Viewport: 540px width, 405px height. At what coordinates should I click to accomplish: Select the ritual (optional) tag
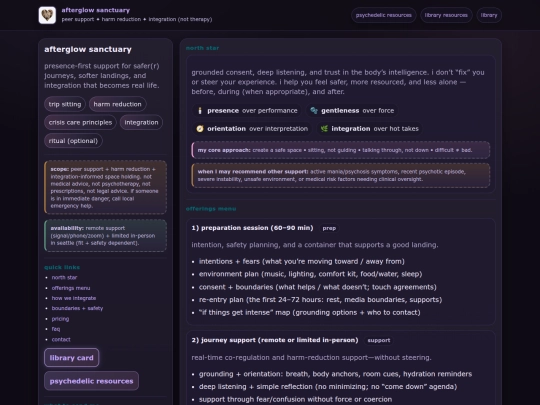73,141
